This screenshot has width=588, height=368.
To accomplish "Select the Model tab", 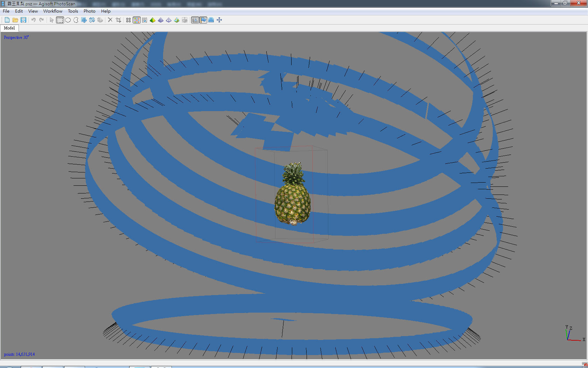I will [x=9, y=28].
